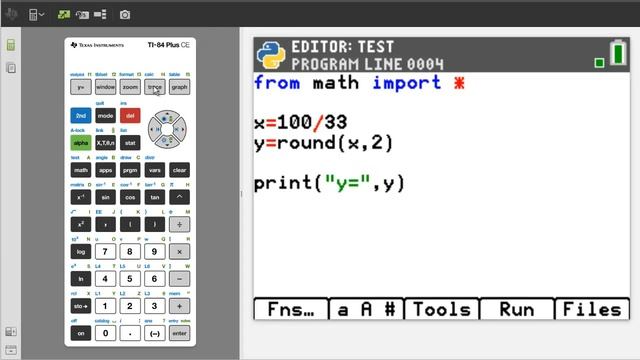640x360 pixels.
Task: Tap the mode key
Action: [105, 116]
